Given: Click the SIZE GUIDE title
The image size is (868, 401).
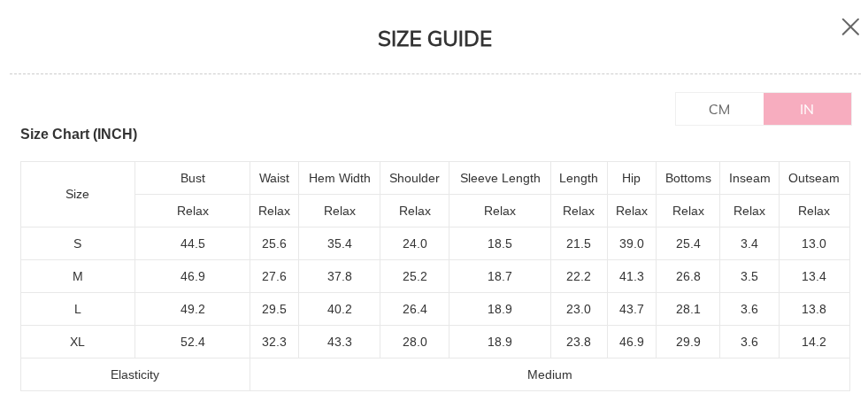Looking at the screenshot, I should 434,39.
